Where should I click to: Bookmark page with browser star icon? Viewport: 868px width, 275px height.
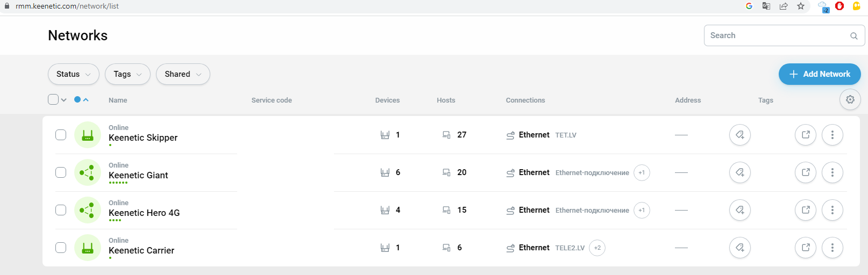pyautogui.click(x=801, y=6)
